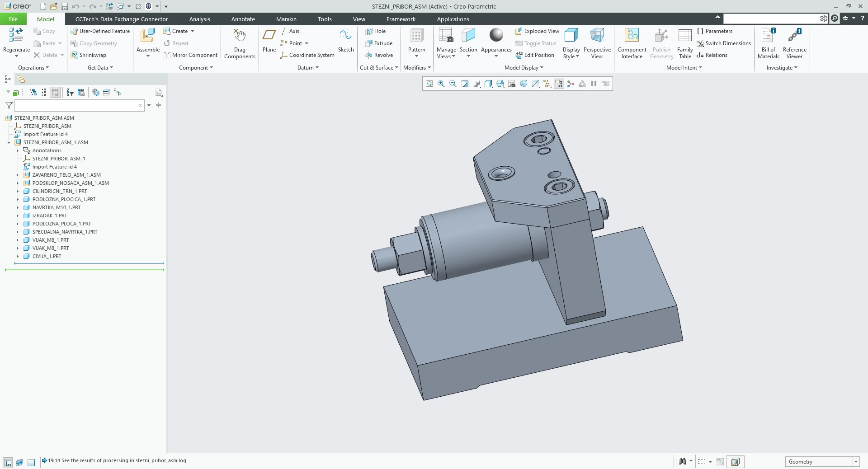Toggle Exploded View
Viewport: 868px width, 469px height.
(537, 31)
